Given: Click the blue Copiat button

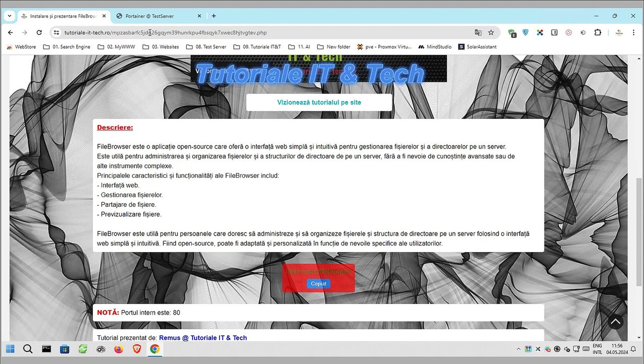Looking at the screenshot, I should tap(319, 284).
